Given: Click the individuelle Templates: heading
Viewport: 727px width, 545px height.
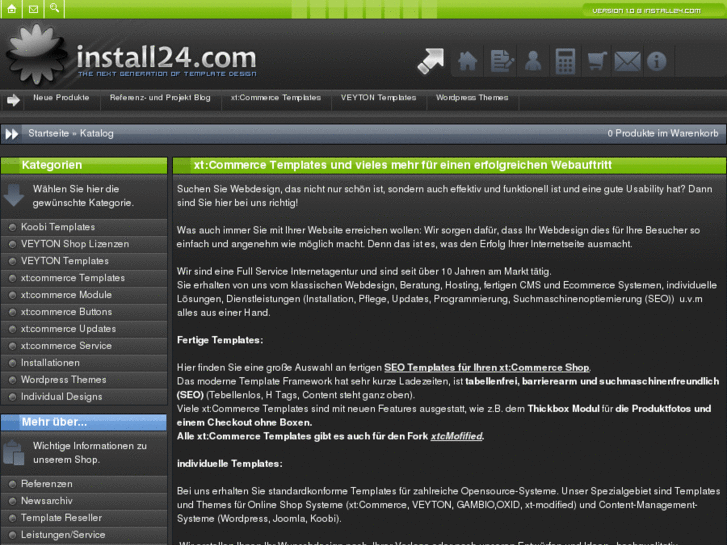Looking at the screenshot, I should coord(230,463).
